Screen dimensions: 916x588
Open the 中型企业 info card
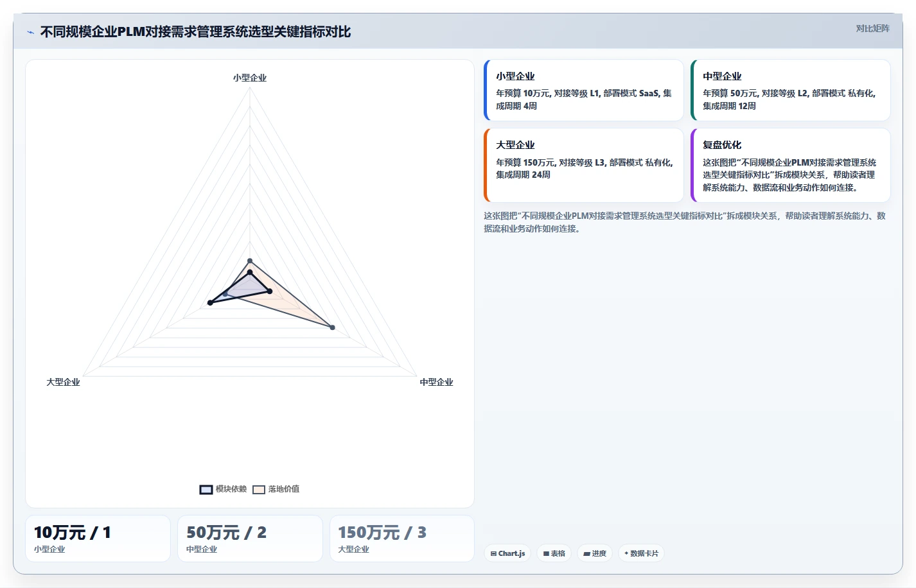(x=791, y=91)
